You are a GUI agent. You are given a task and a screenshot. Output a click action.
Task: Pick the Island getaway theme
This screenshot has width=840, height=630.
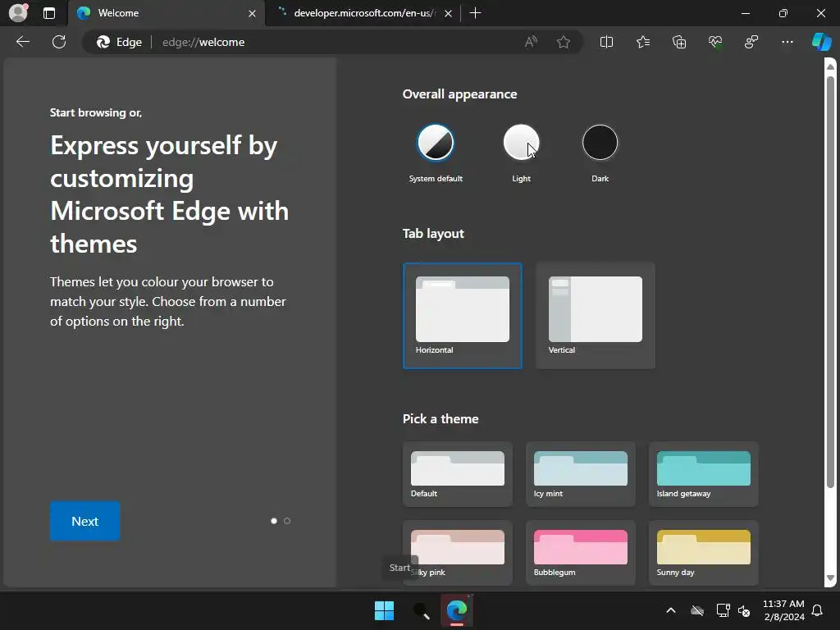click(703, 474)
